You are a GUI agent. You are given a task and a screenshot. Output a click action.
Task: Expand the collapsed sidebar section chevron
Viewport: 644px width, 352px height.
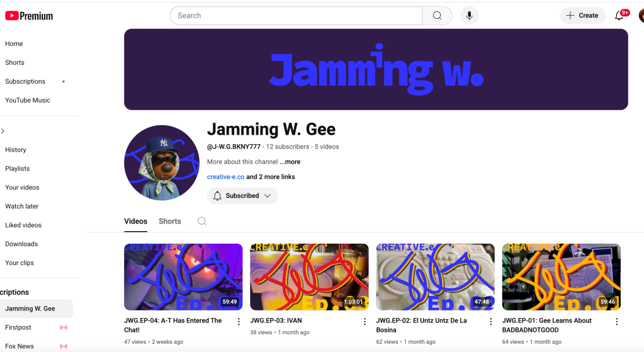click(3, 131)
